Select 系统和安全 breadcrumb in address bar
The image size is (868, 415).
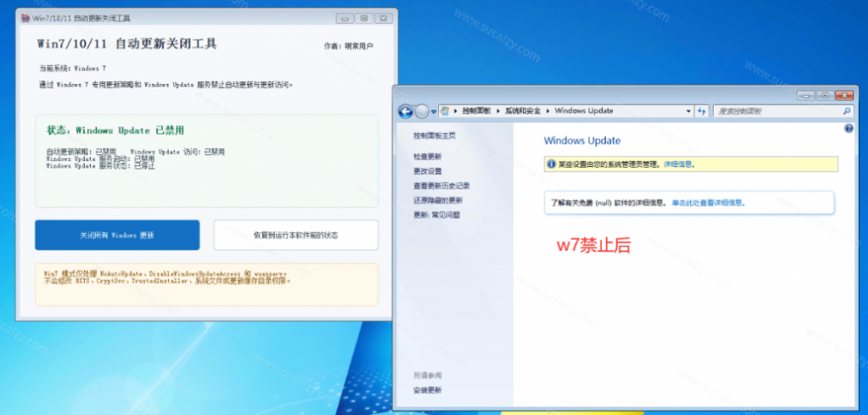522,111
